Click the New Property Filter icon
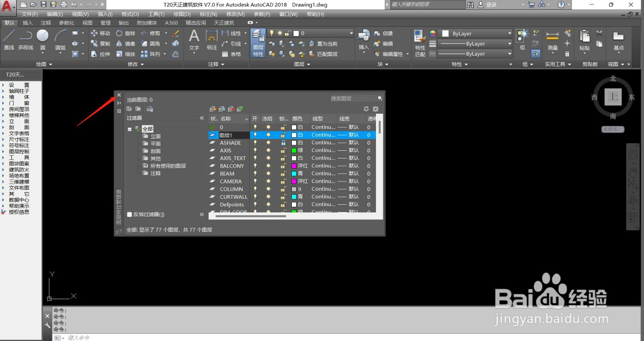Screen dimensions: 644x341 click(129, 109)
